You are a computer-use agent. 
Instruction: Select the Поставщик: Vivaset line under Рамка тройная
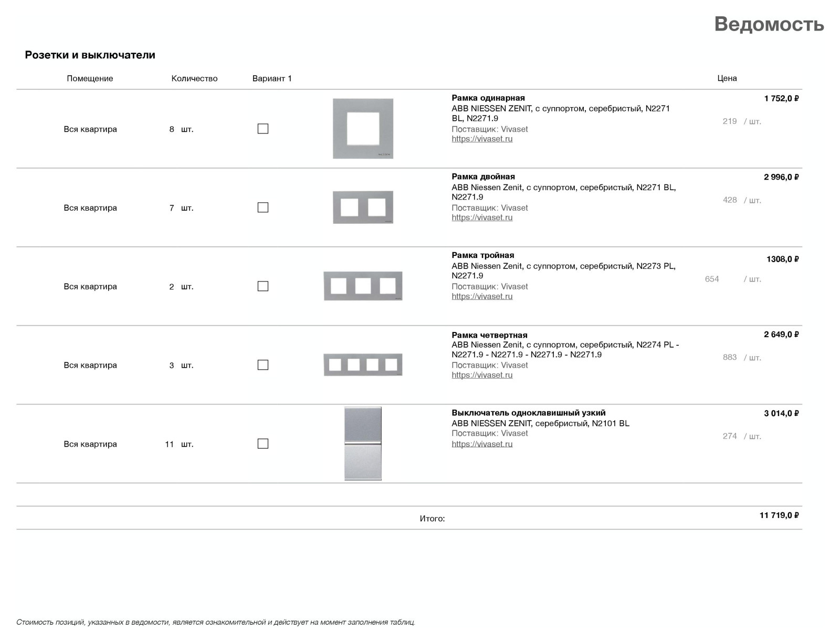(490, 287)
